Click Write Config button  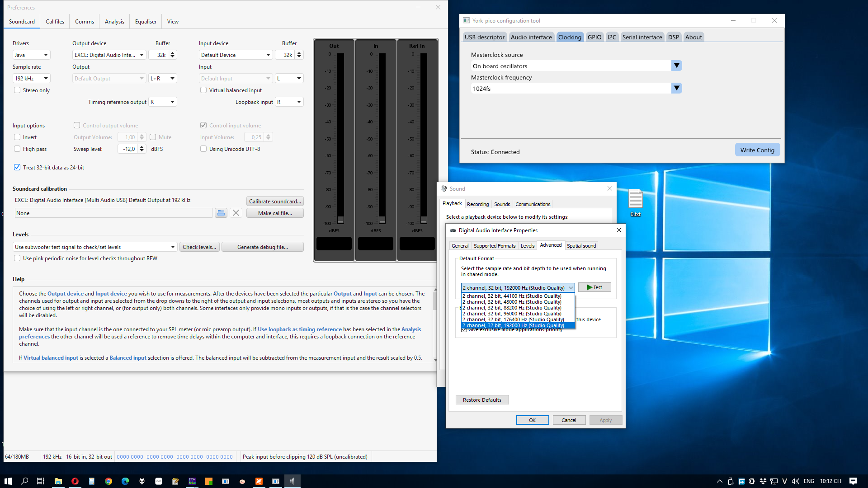click(x=757, y=150)
